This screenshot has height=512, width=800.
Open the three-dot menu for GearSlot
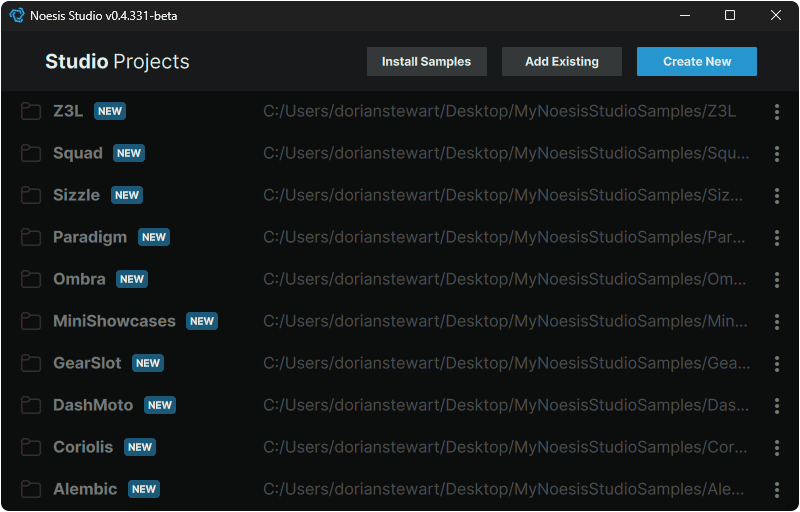coord(777,364)
